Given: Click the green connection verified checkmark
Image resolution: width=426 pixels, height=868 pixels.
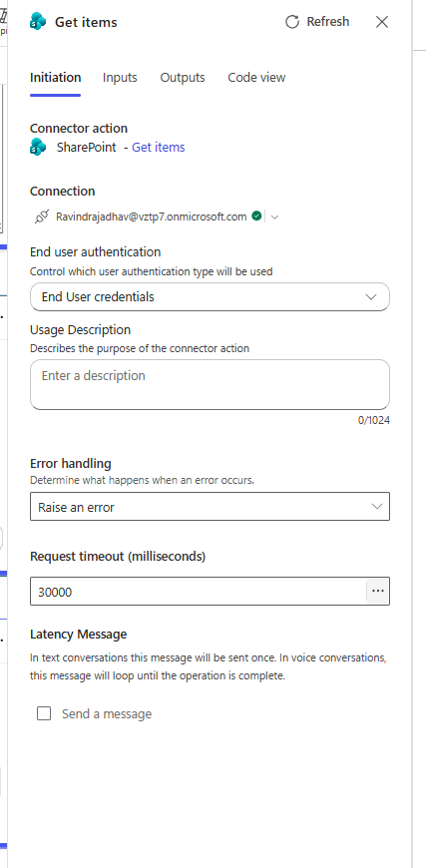Looking at the screenshot, I should pos(256,216).
